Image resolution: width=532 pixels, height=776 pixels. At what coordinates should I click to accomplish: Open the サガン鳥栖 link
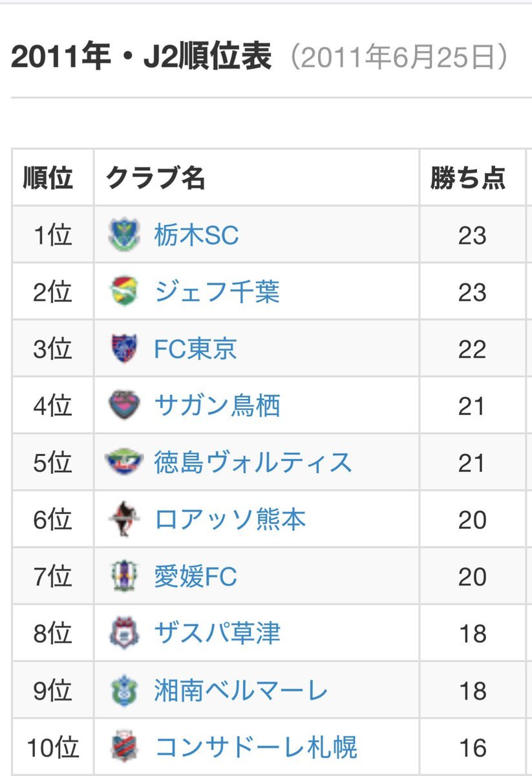pos(217,406)
